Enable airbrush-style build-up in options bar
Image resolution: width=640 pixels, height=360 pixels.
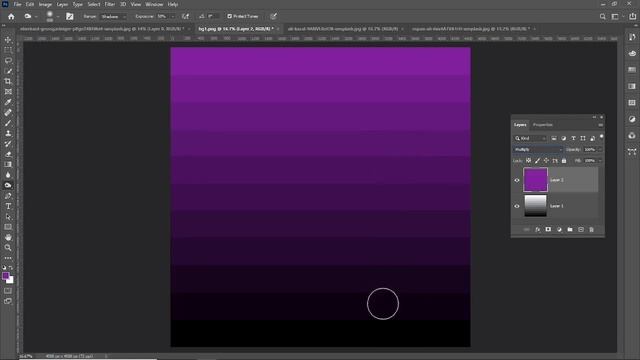point(185,16)
